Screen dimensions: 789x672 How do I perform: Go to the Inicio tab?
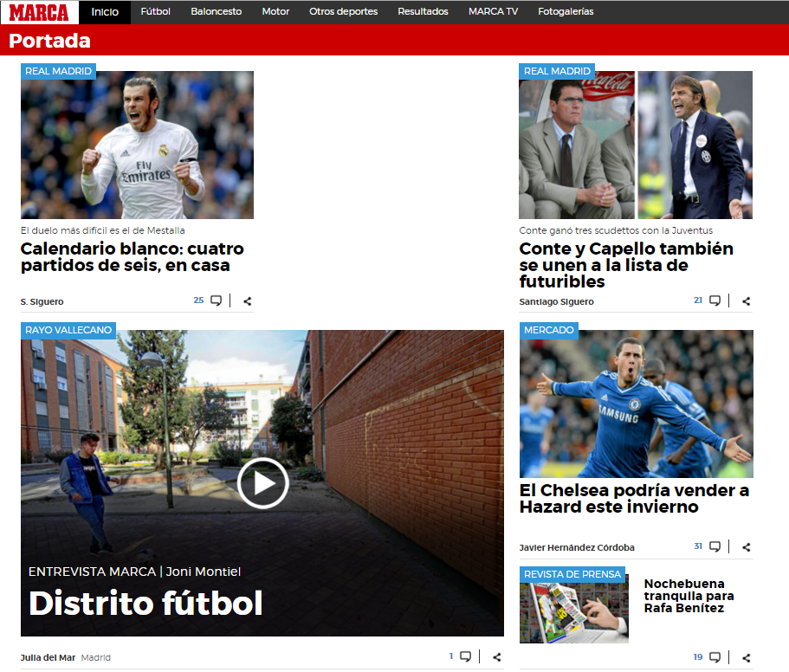(x=105, y=12)
